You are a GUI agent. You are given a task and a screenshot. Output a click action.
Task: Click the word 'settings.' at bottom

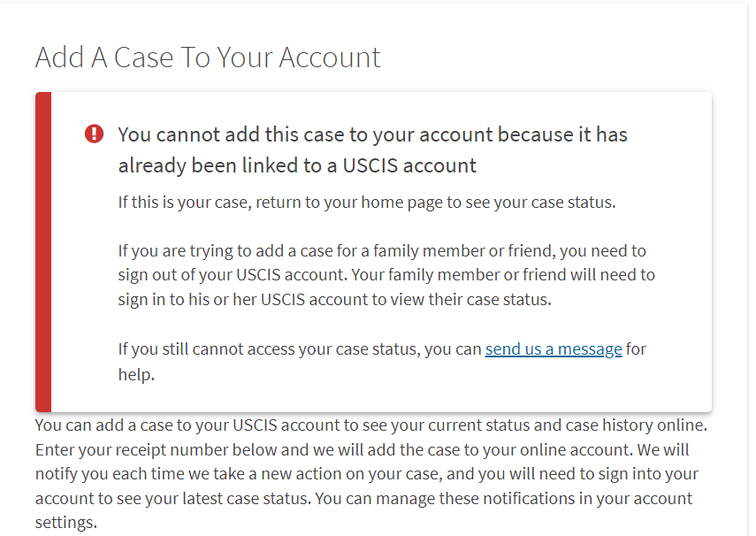pos(66,523)
